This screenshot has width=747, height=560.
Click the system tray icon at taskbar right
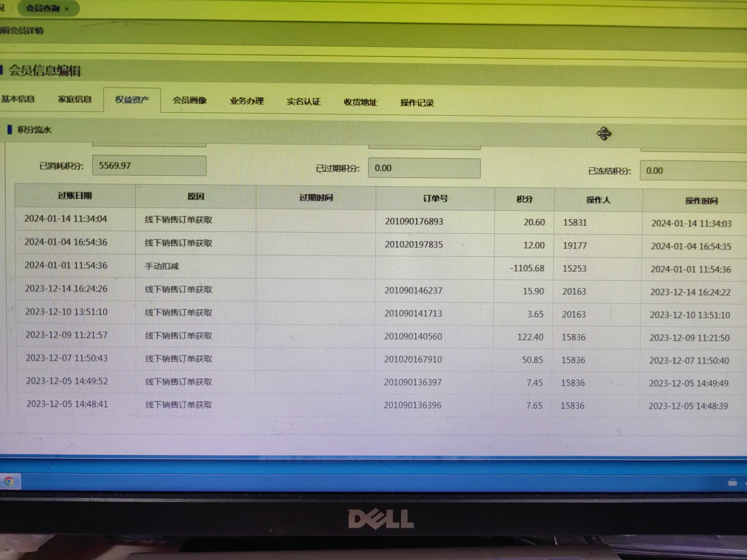[732, 483]
